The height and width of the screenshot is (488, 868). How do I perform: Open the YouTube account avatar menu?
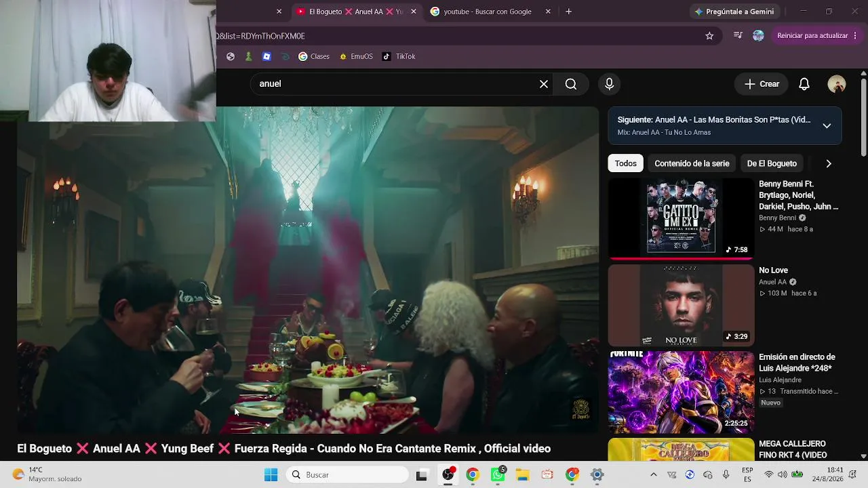[836, 84]
